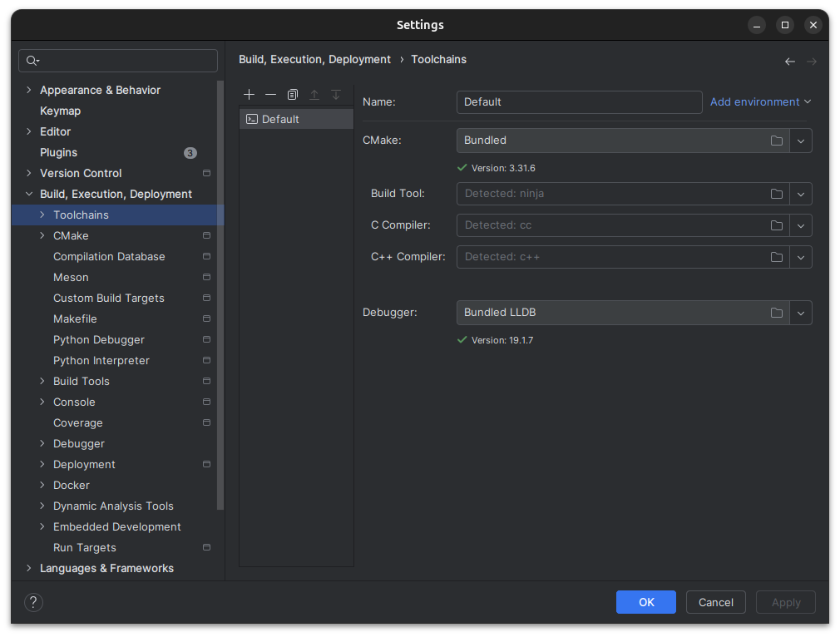Click project-level icon next to Coverage
This screenshot has height=637, width=840.
[x=206, y=422]
